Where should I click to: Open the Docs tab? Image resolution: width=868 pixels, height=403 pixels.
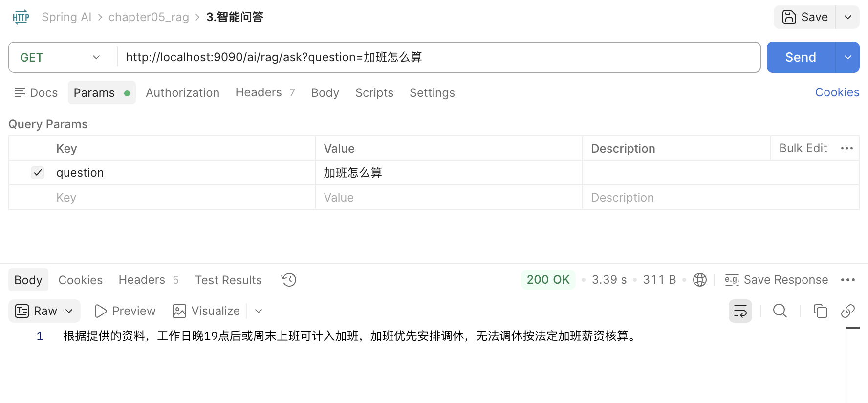36,92
